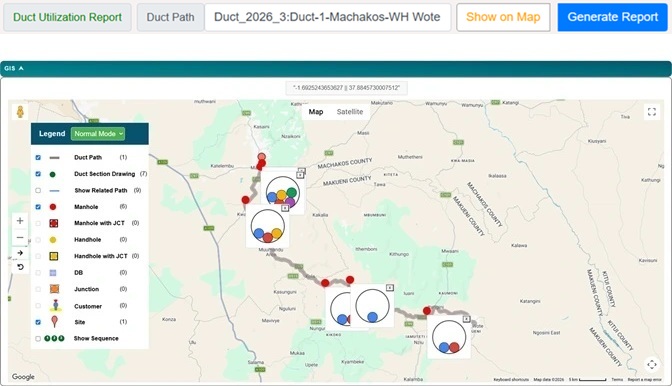Click the Generate Report button
Screen dimensions: 672x386
pyautogui.click(x=612, y=17)
